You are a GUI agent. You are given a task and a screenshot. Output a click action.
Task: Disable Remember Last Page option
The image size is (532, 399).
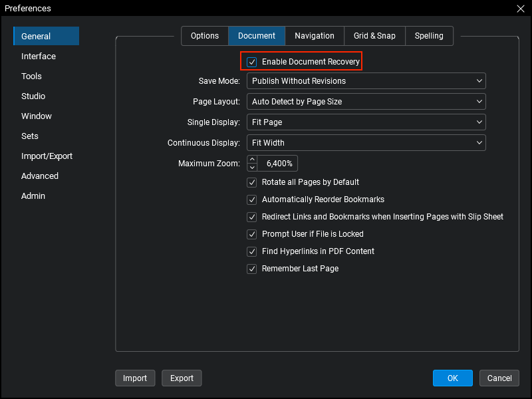(x=251, y=269)
